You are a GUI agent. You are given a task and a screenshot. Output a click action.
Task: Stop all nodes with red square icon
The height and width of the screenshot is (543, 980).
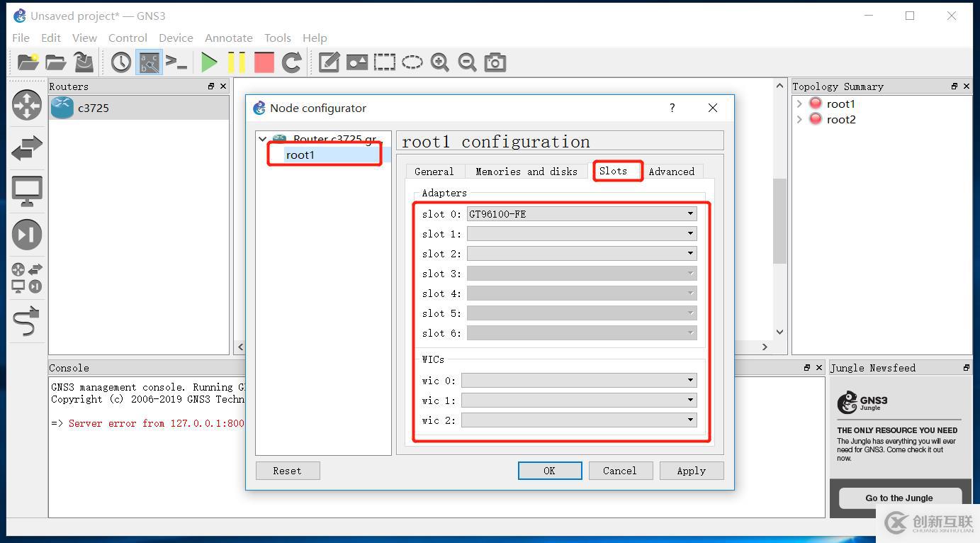point(264,62)
